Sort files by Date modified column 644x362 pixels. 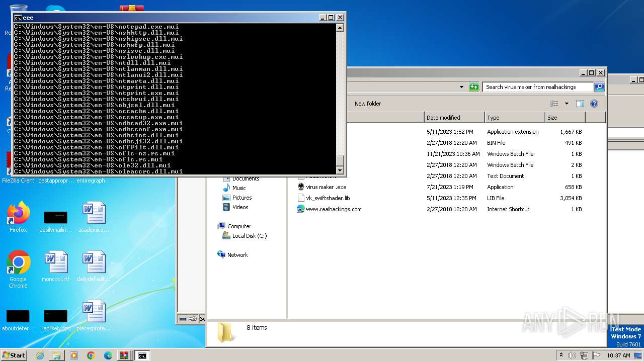(x=454, y=118)
